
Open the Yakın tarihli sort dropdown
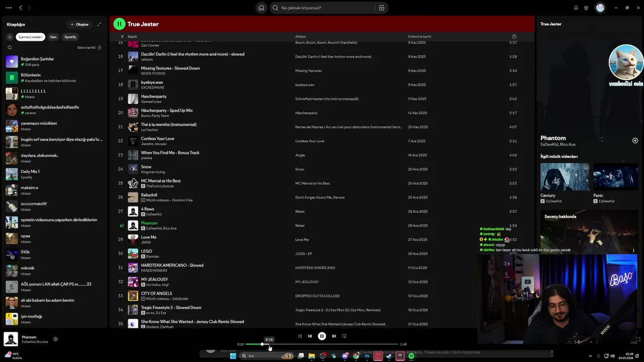click(x=89, y=47)
